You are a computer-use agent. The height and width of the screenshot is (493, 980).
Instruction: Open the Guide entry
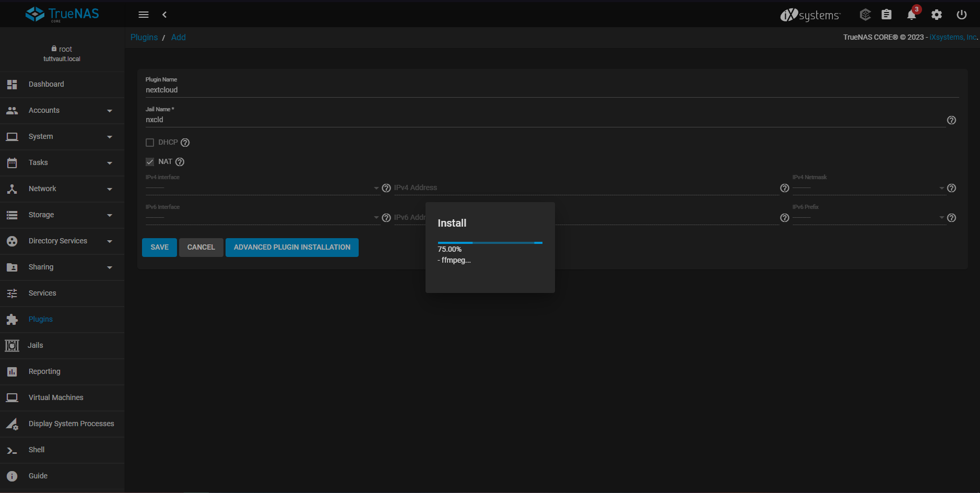coord(62,476)
